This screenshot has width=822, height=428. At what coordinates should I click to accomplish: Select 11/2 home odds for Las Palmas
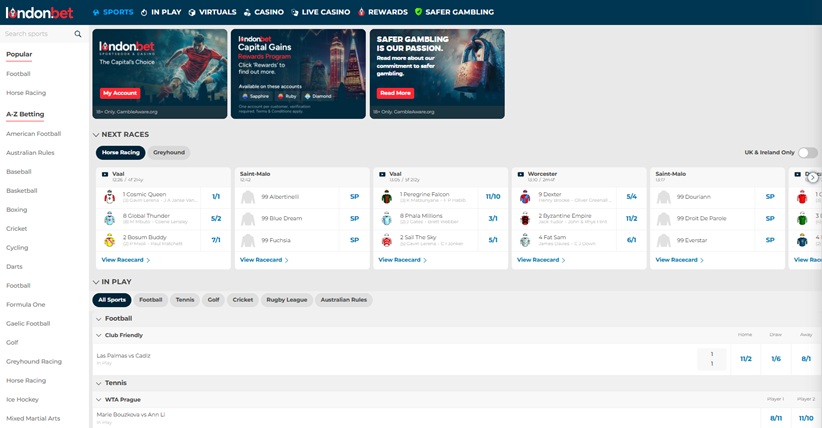(746, 358)
